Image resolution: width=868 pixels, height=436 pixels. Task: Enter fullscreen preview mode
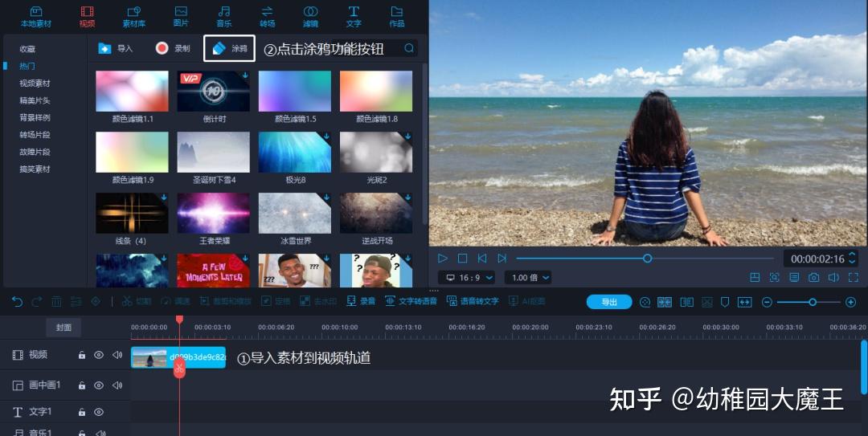tap(854, 278)
